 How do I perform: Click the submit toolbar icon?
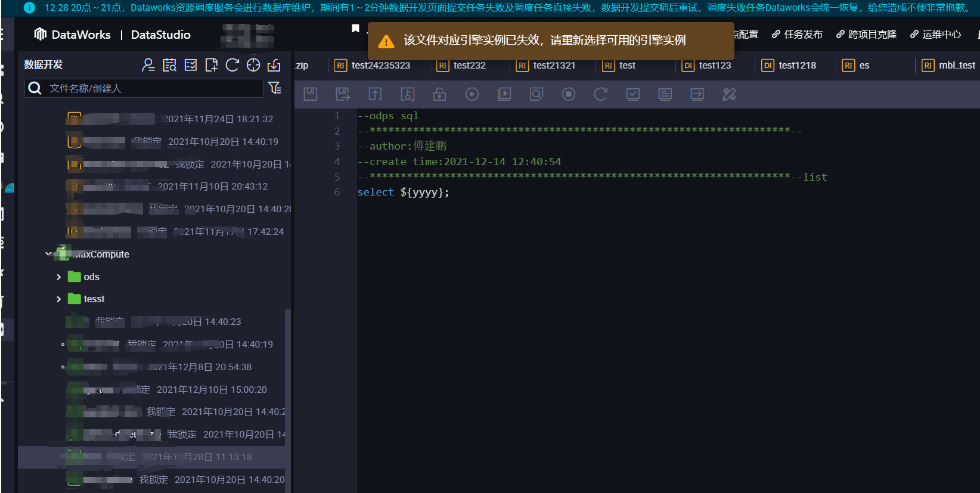tap(375, 94)
